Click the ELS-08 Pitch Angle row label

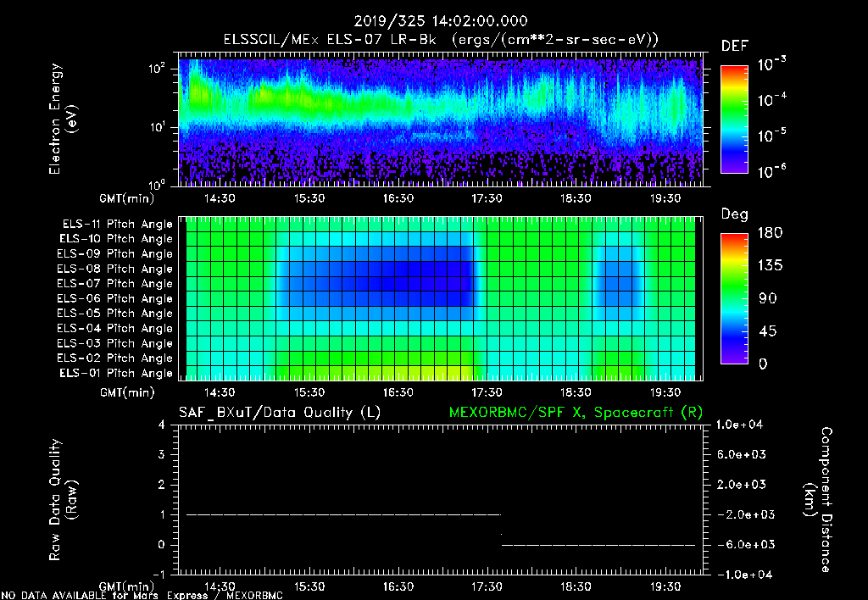(x=114, y=269)
